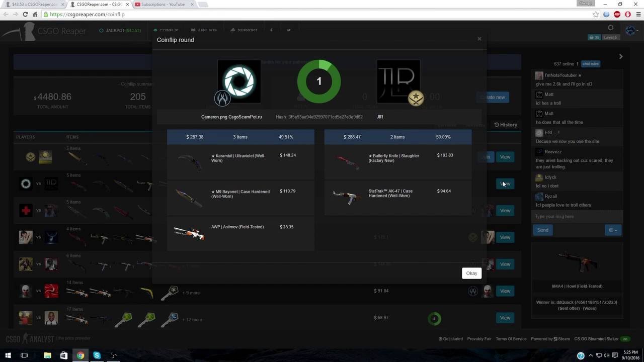Viewport: 644px width, 362px height.
Task: Select the AWP Asiimov item image
Action: tap(189, 233)
